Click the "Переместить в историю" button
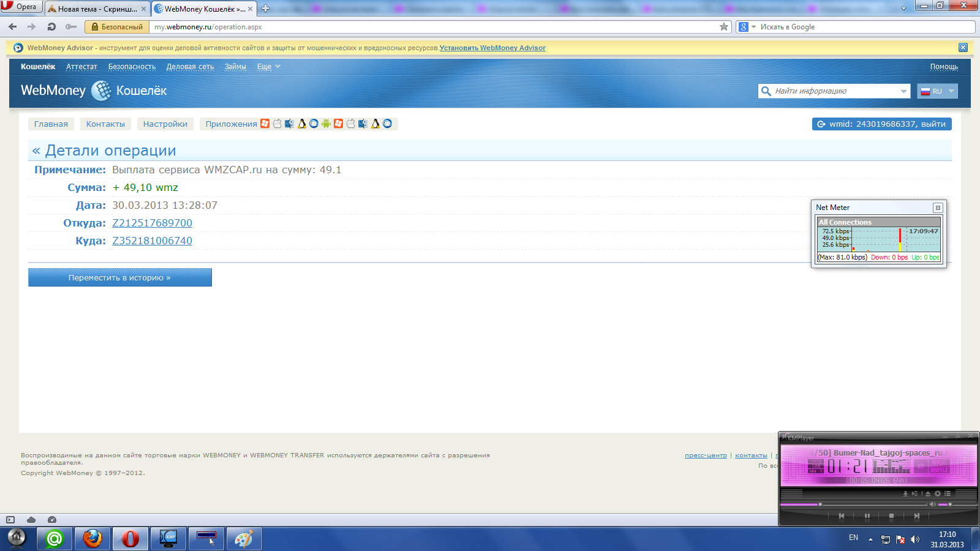The image size is (980, 551). point(119,277)
